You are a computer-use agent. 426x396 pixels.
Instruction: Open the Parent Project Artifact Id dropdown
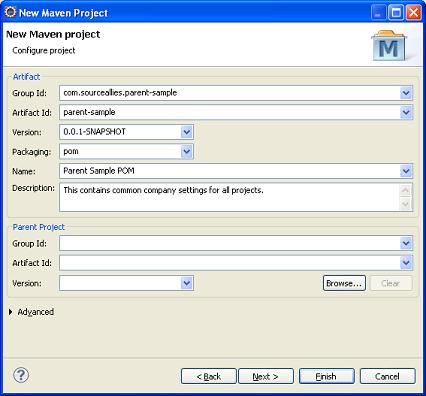[406, 263]
